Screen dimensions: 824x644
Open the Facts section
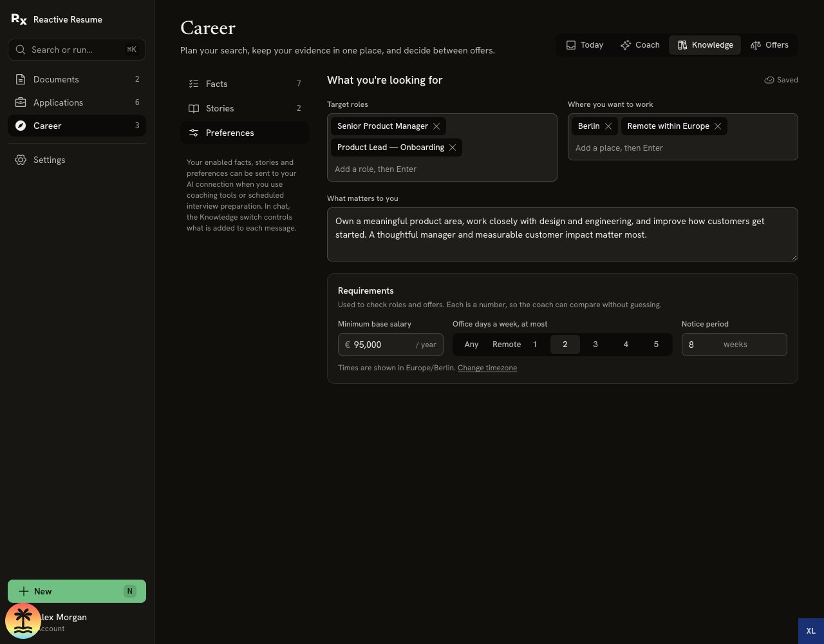245,84
